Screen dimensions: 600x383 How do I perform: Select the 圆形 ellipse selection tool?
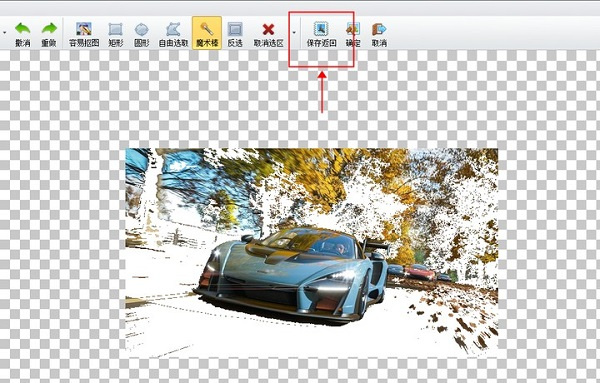[x=142, y=34]
